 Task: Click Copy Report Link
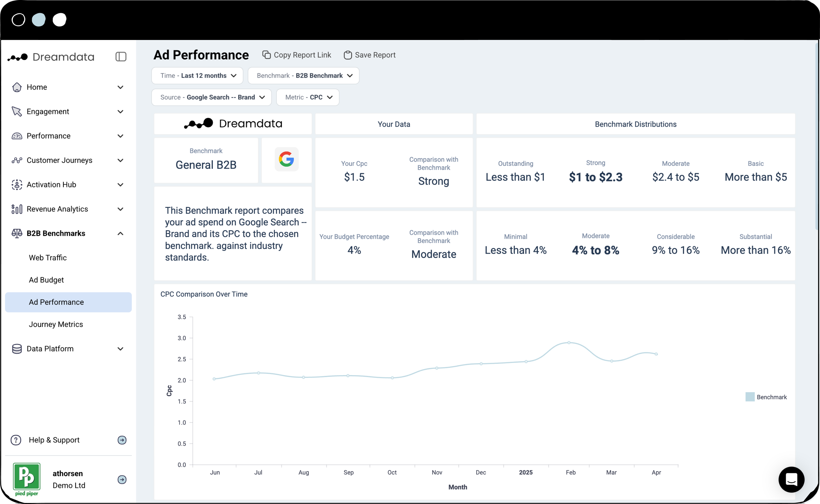pyautogui.click(x=297, y=55)
